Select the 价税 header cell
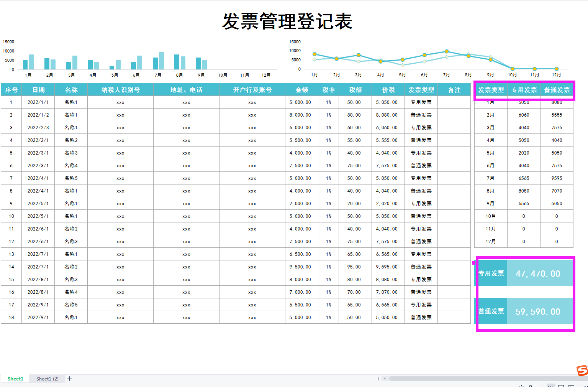 tap(388, 90)
